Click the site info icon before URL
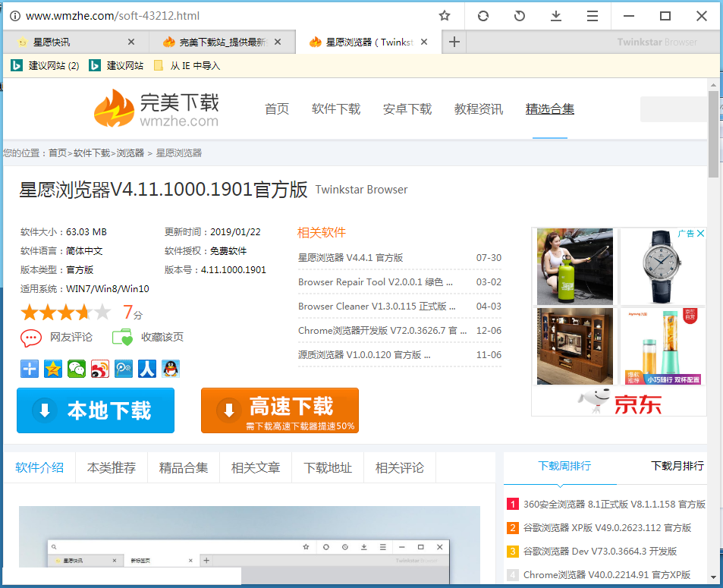This screenshot has height=588, width=723. click(x=15, y=16)
